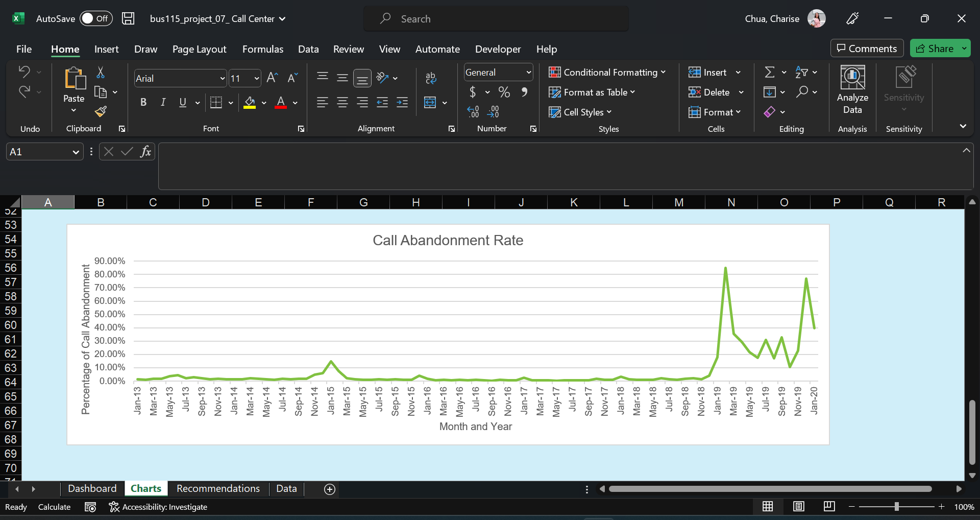Screen dimensions: 980x520
Task: Open the Formulas ribbon tab
Action: pyautogui.click(x=262, y=49)
